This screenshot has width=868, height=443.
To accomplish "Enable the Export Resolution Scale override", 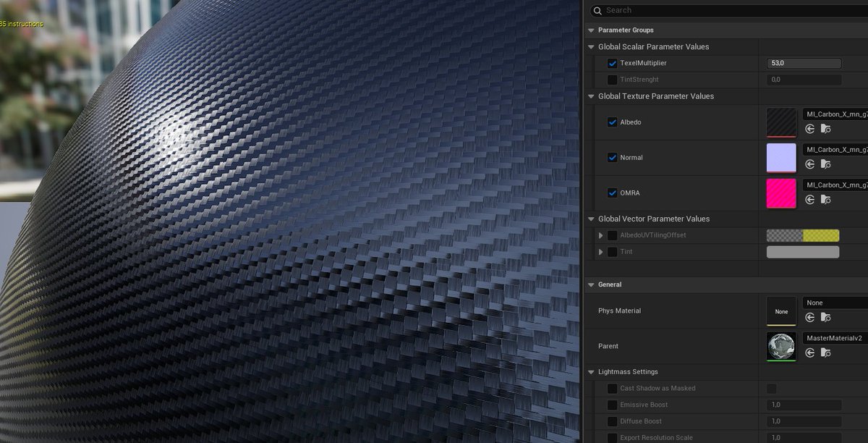I will tap(613, 438).
